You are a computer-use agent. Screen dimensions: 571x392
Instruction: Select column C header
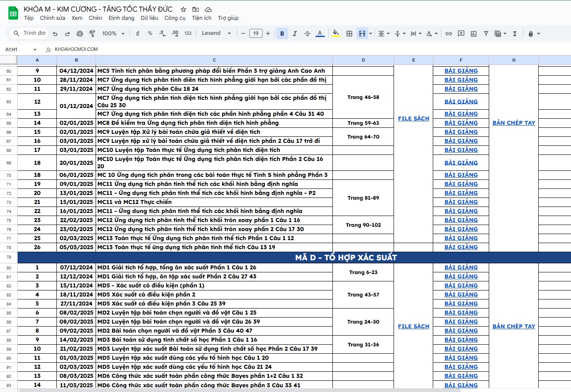click(x=214, y=60)
